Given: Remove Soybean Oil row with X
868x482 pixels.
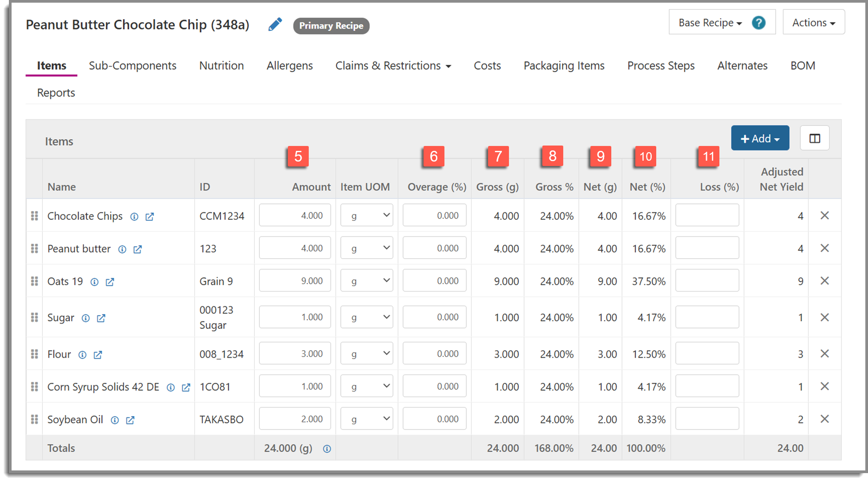Looking at the screenshot, I should coord(824,419).
